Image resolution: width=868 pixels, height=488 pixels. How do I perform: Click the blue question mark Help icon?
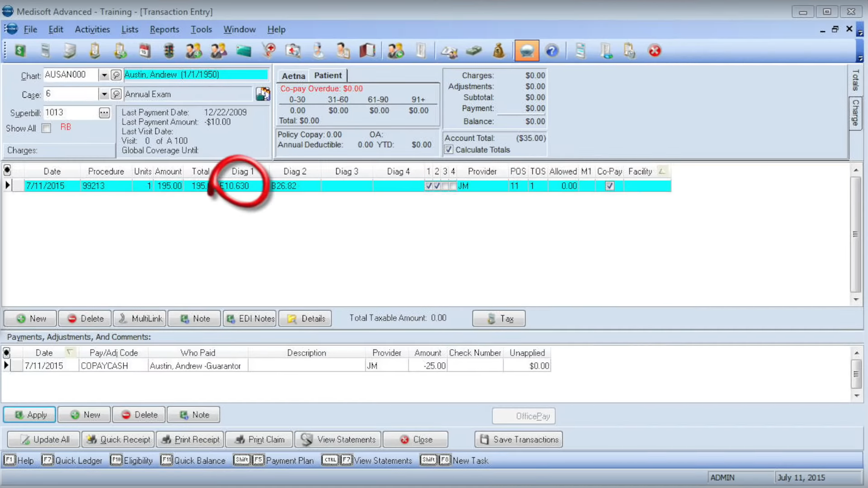(x=551, y=51)
